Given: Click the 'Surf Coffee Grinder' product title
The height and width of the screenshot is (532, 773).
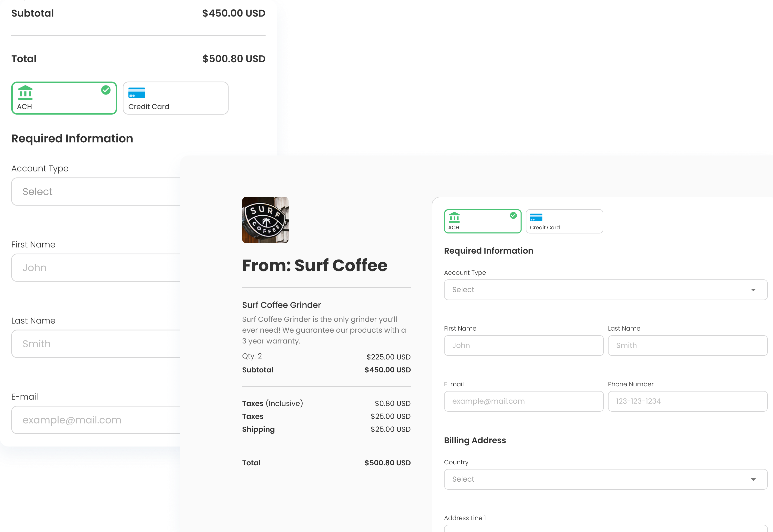Looking at the screenshot, I should point(281,305).
